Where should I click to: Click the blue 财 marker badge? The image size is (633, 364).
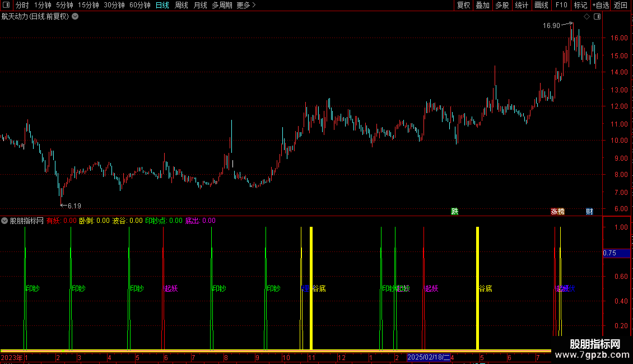[x=589, y=212]
